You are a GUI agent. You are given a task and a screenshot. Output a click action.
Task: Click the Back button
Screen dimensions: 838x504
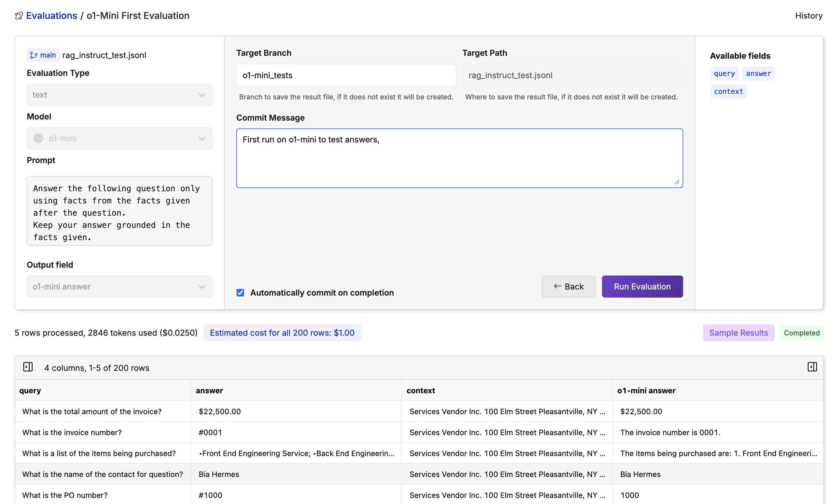click(x=568, y=286)
